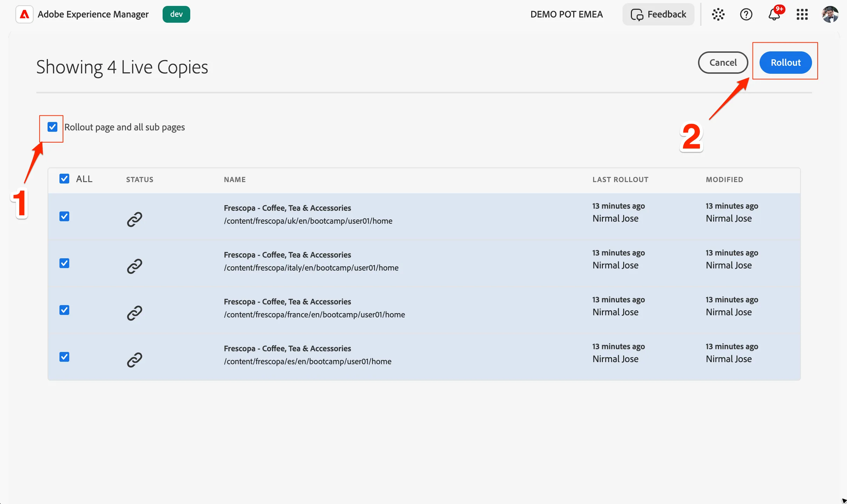Sort by the LAST ROLLOUT column header

[x=620, y=179]
